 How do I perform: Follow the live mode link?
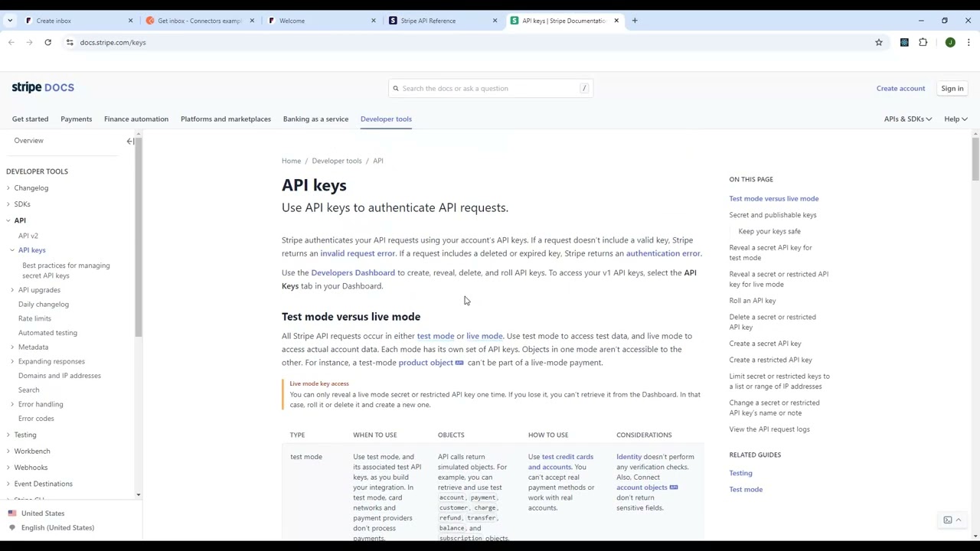(485, 336)
